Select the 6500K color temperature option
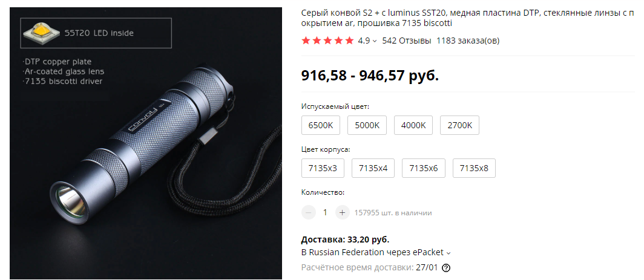 tap(321, 125)
